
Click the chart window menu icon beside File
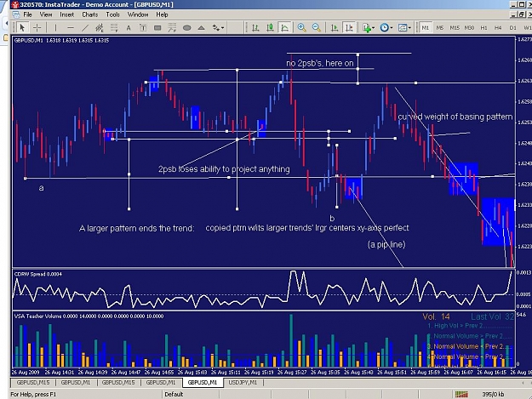pyautogui.click(x=16, y=14)
